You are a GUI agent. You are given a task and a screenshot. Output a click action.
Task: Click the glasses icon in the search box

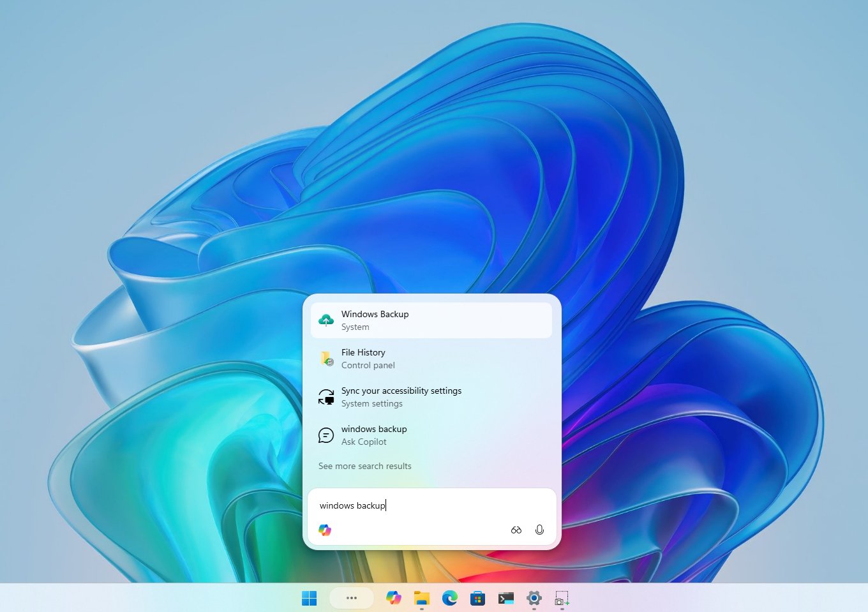tap(516, 530)
